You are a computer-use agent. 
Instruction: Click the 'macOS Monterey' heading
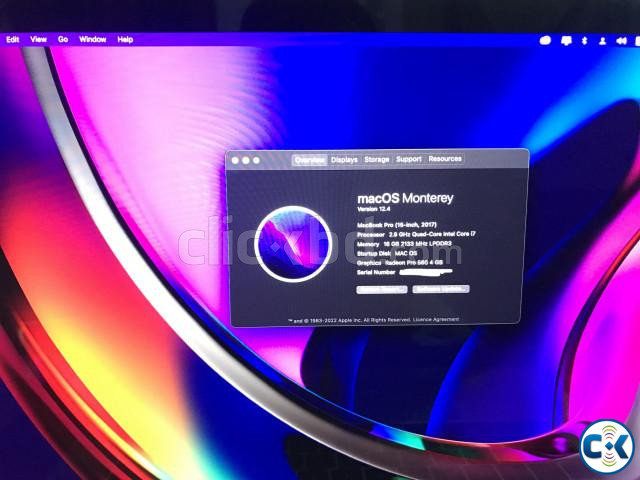[405, 198]
